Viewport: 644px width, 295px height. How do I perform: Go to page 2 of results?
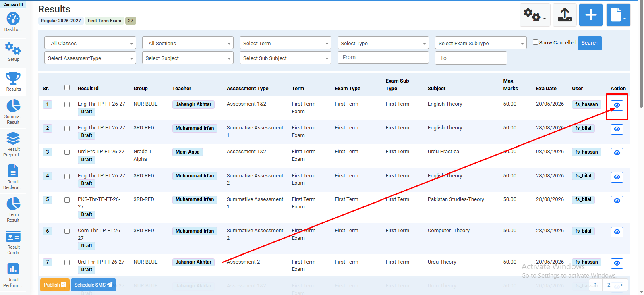coord(609,285)
